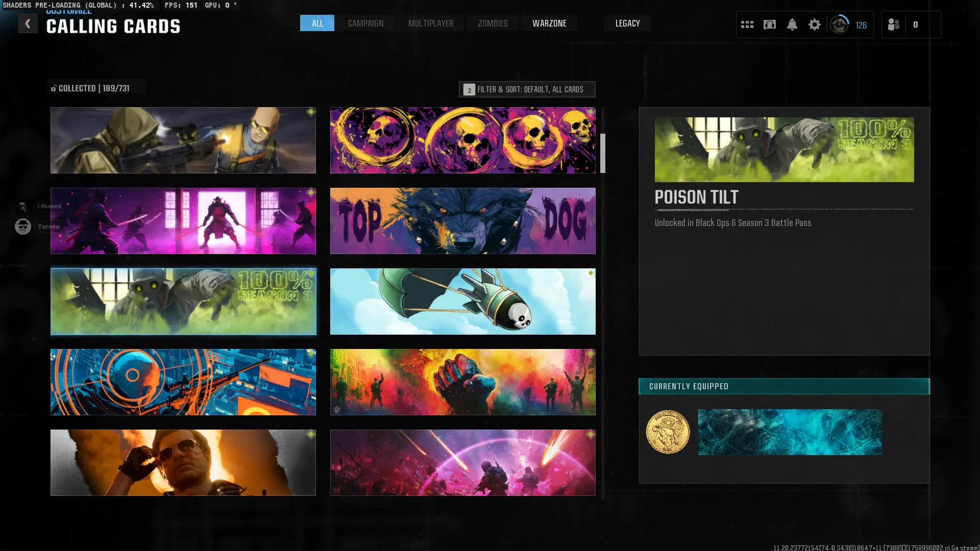This screenshot has height=551, width=980.
Task: Switch to the Legacy tab
Action: [x=627, y=23]
